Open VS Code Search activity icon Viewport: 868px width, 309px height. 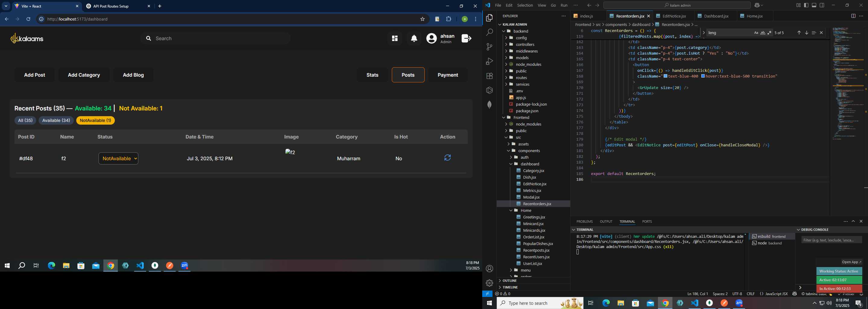click(x=489, y=32)
